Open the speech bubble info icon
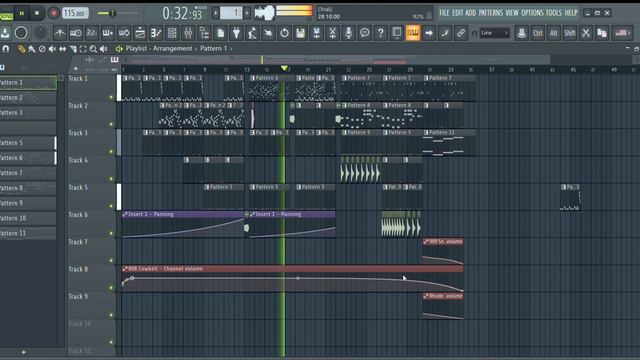 364,33
